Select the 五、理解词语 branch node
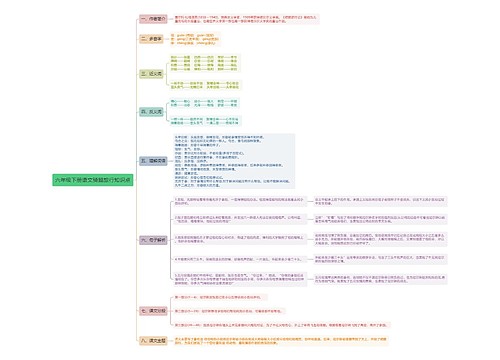 coord(153,161)
